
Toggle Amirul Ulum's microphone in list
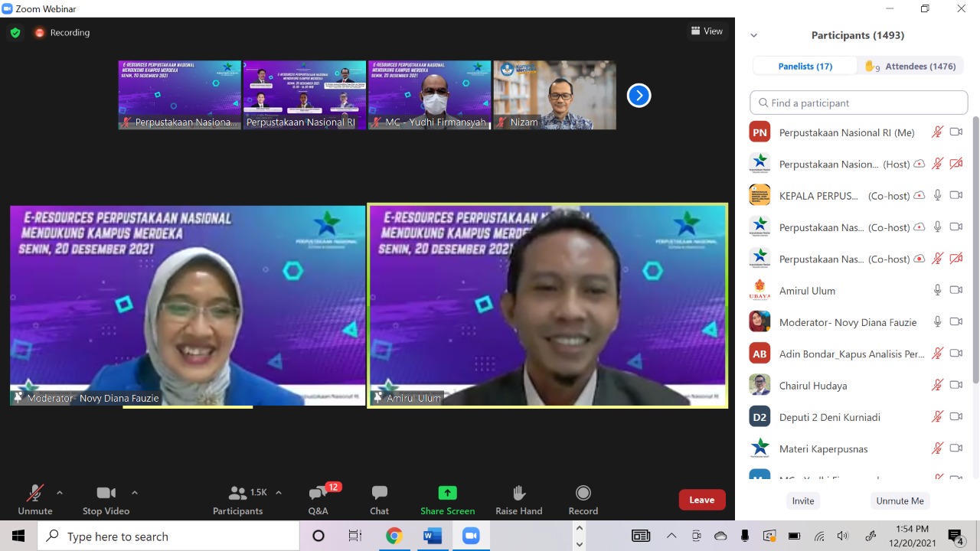(937, 290)
